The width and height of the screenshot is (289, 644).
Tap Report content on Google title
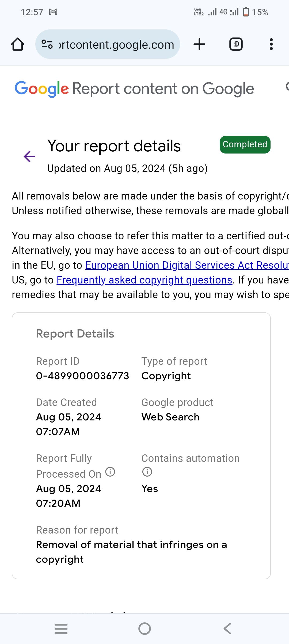tap(163, 89)
